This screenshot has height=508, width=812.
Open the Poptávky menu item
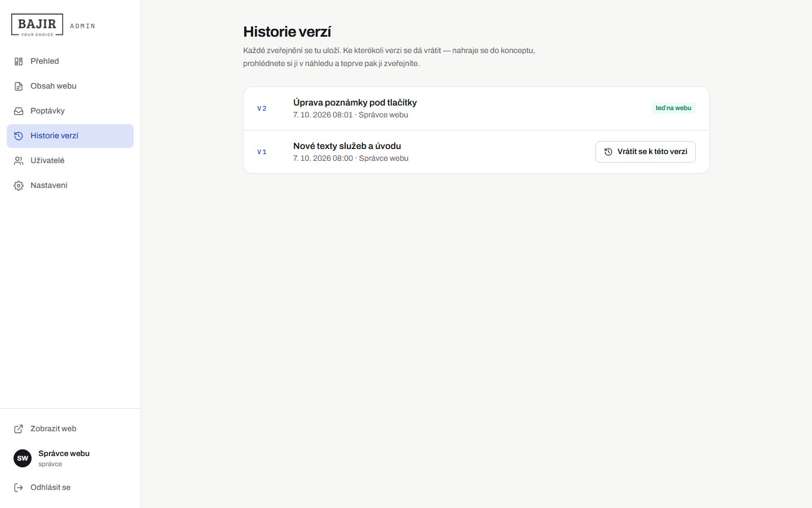(70, 111)
